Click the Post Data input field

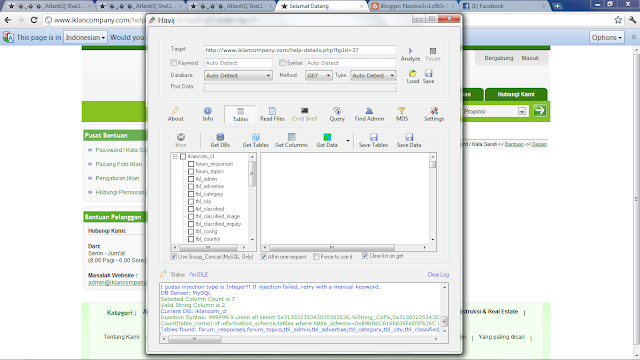click(x=300, y=87)
